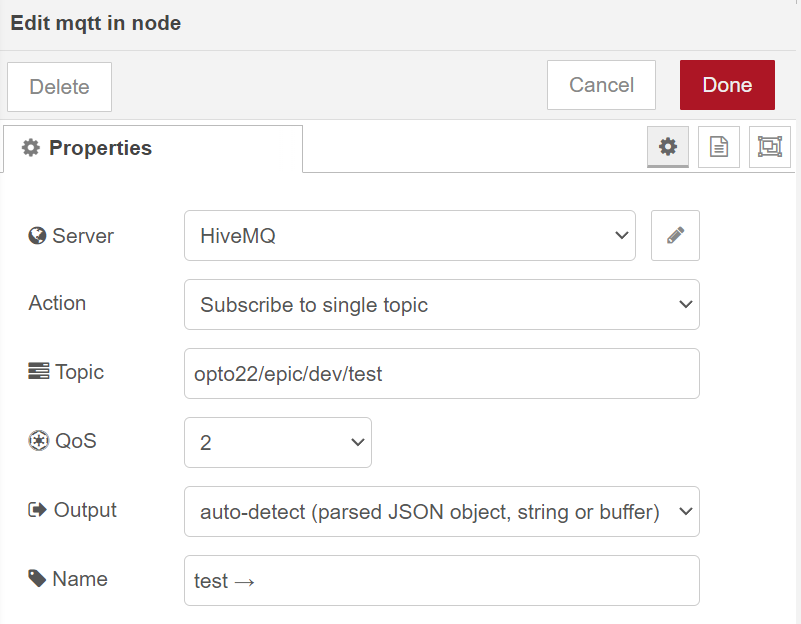Screen dimensions: 801x624
Task: Select the node properties gear icon
Action: click(667, 146)
